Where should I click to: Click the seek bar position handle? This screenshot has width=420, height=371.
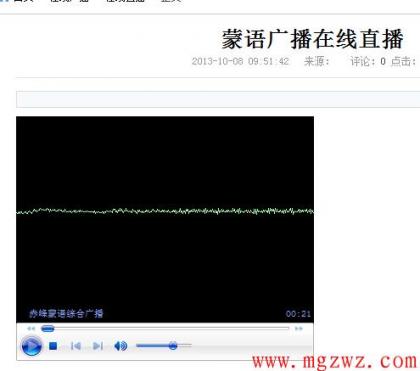(x=47, y=329)
